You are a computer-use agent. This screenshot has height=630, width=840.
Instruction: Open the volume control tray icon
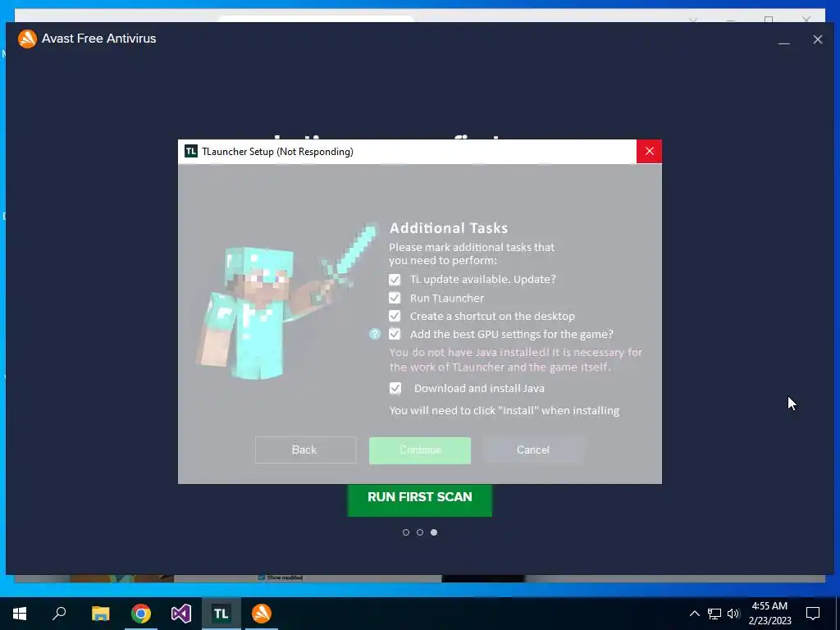pyautogui.click(x=733, y=614)
